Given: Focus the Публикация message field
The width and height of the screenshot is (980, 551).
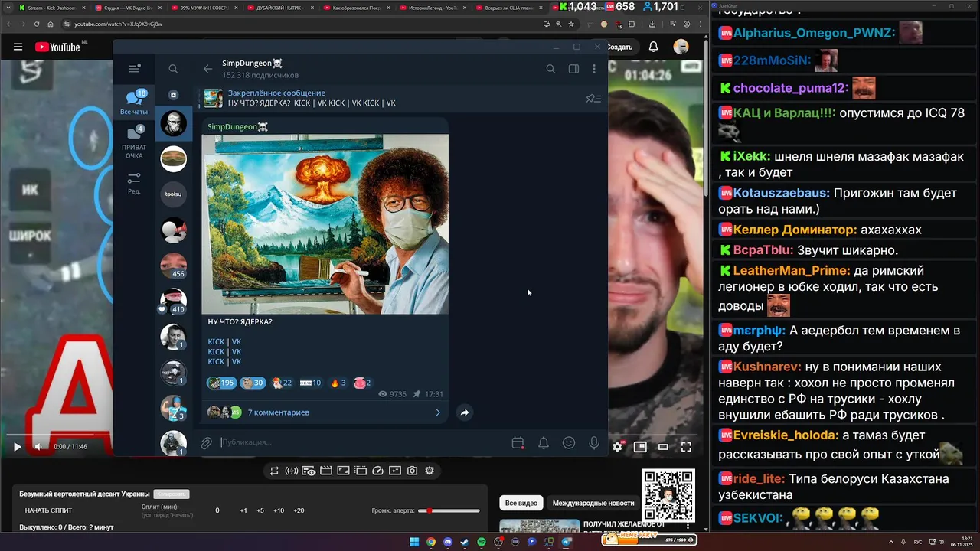Looking at the screenshot, I should (x=360, y=442).
